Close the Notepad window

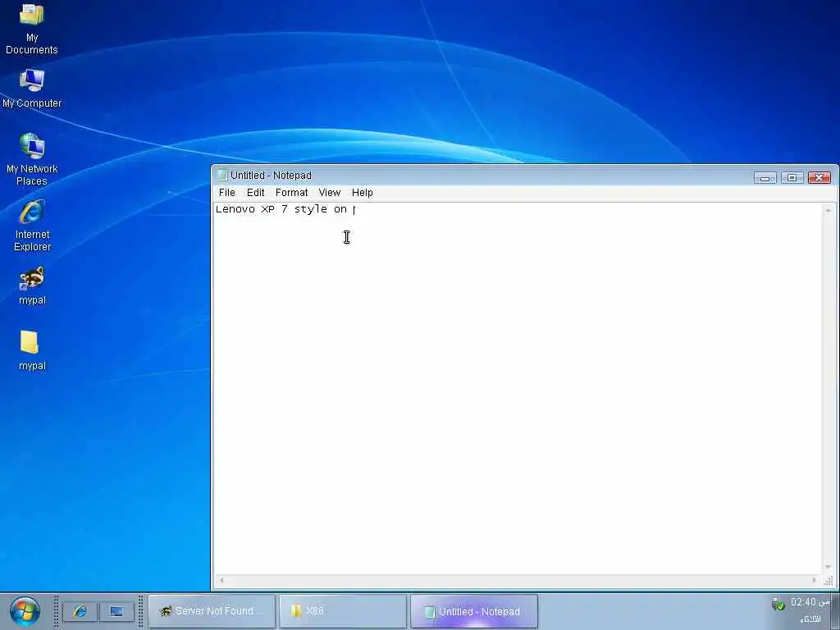[x=819, y=177]
